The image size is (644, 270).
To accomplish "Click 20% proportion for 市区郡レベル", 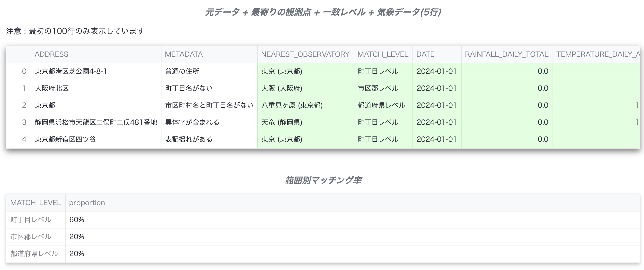I will click(352, 236).
